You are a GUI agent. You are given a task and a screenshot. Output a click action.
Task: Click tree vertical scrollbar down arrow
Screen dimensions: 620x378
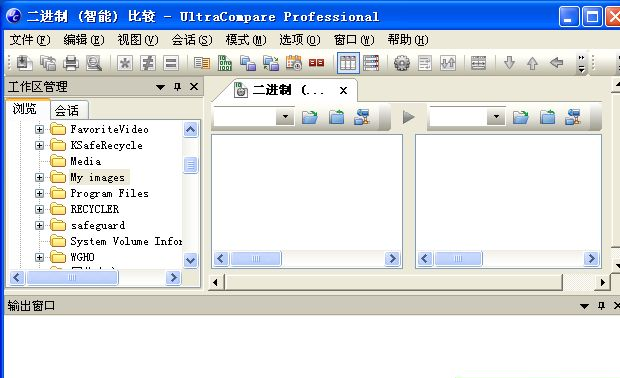[191, 261]
